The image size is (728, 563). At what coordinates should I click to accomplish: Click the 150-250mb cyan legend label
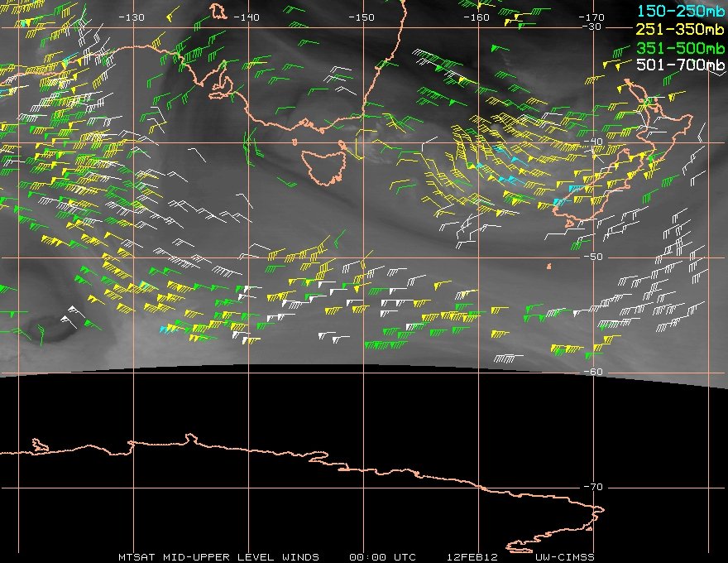coord(680,11)
